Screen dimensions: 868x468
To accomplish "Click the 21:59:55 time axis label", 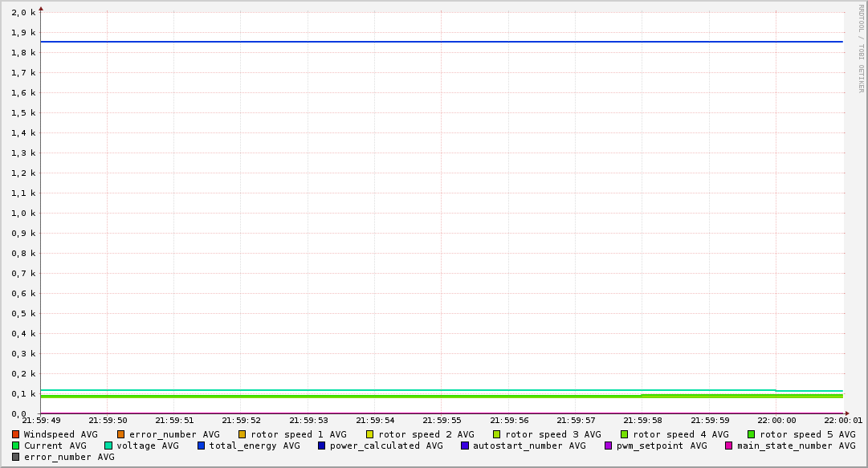I will [x=441, y=420].
